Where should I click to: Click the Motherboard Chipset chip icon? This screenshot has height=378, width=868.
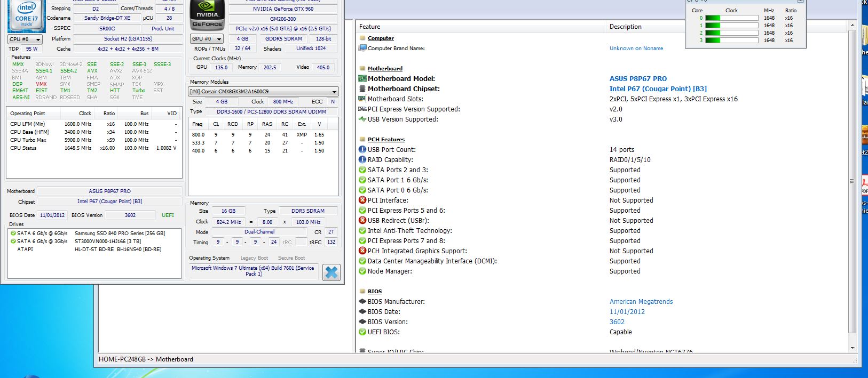tap(362, 89)
